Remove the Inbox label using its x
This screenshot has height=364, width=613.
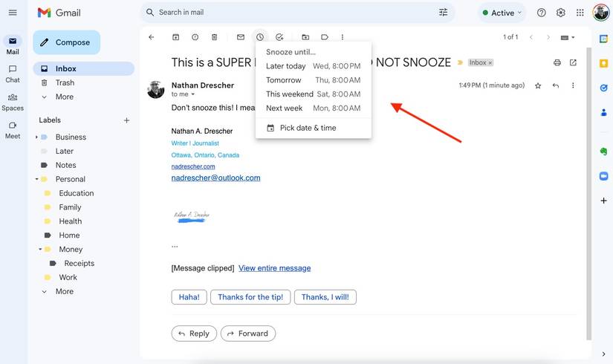[490, 63]
